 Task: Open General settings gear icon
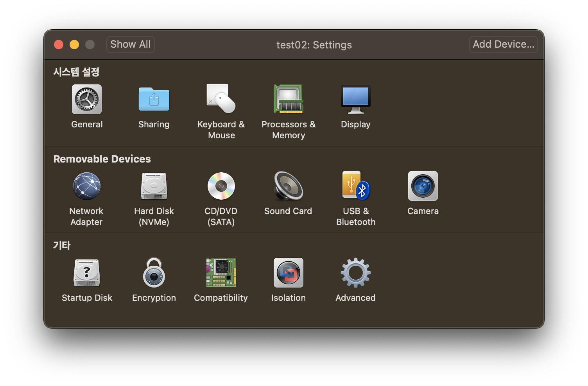[x=87, y=99]
